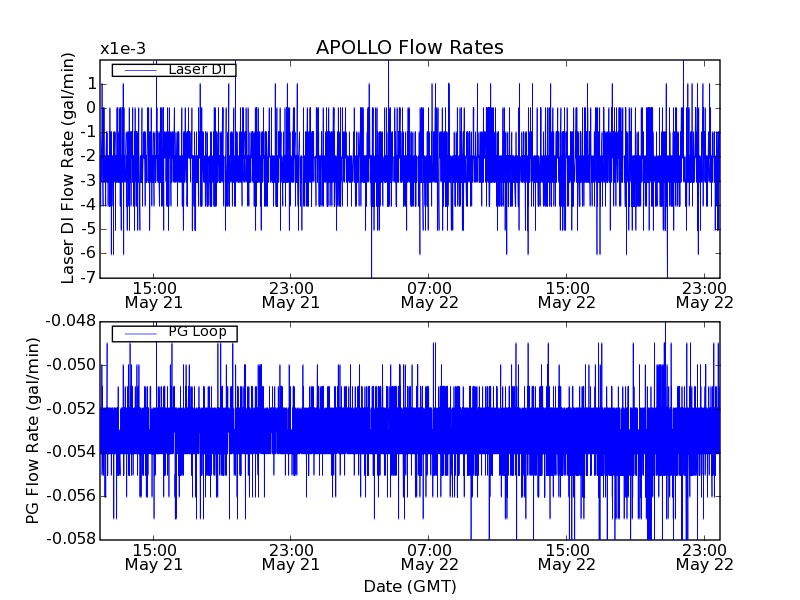800x600 pixels.
Task: Click the 0 tick on Laser DI axis
Action: tap(90, 108)
